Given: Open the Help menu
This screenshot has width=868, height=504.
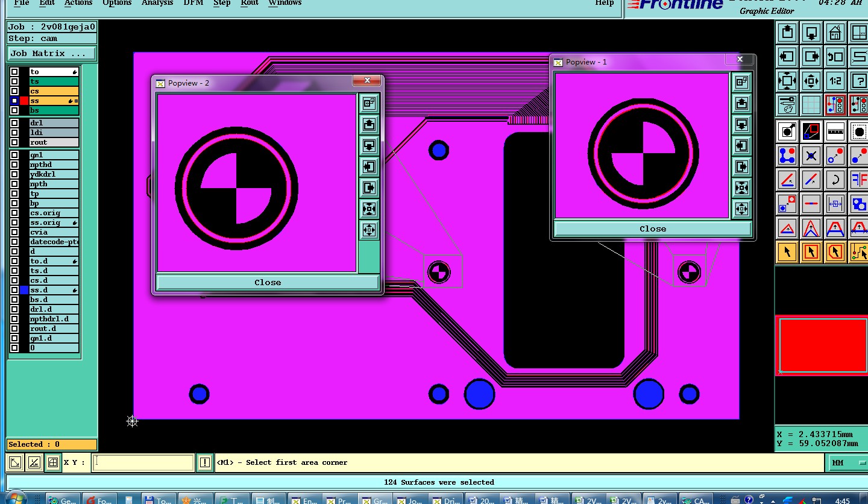Looking at the screenshot, I should tap(604, 3).
